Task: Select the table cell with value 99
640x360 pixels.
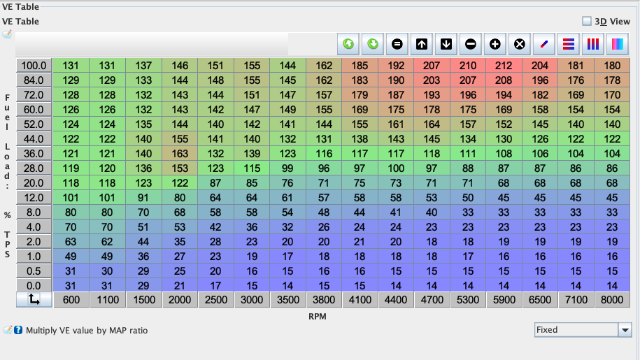Action: [287, 169]
